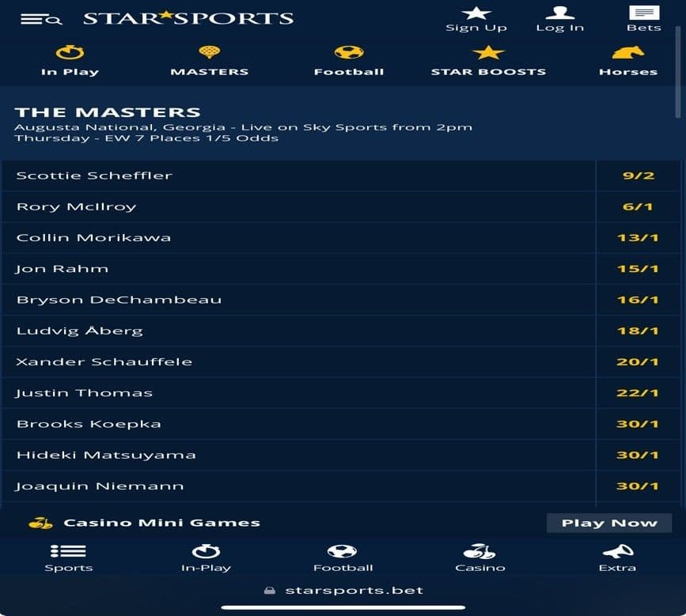Tap the Sign Up star icon

coord(476,13)
